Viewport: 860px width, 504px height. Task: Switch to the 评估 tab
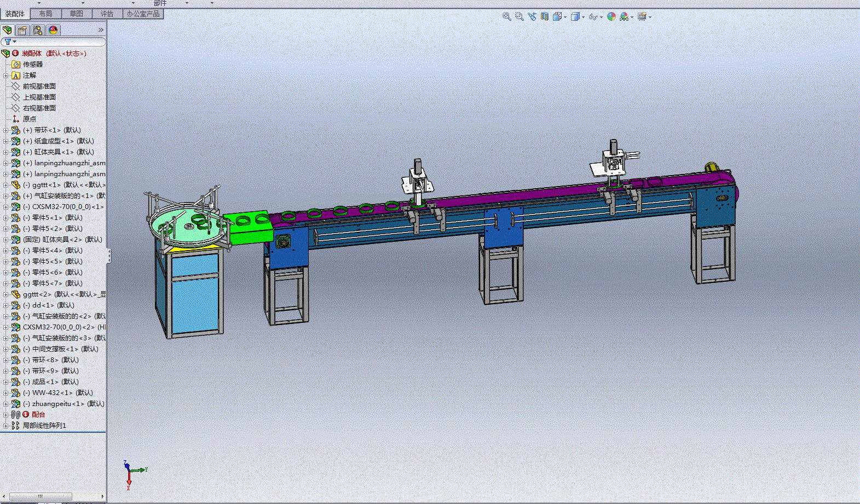pos(107,14)
